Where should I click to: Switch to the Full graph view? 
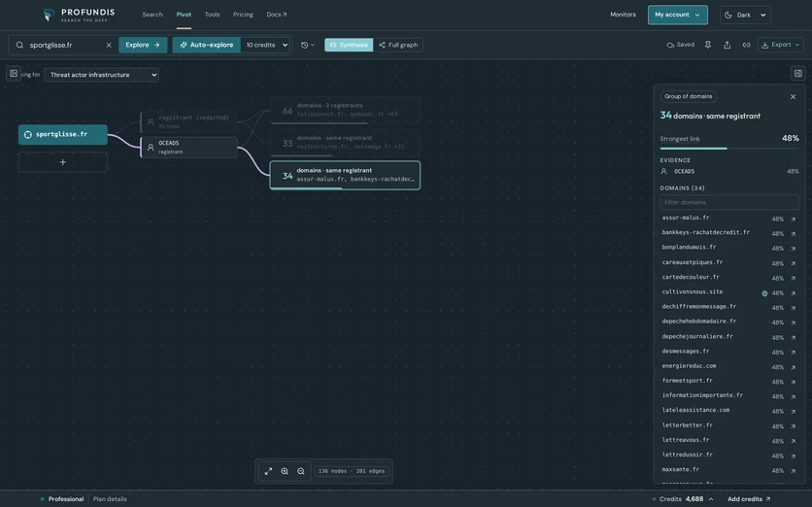click(x=398, y=45)
